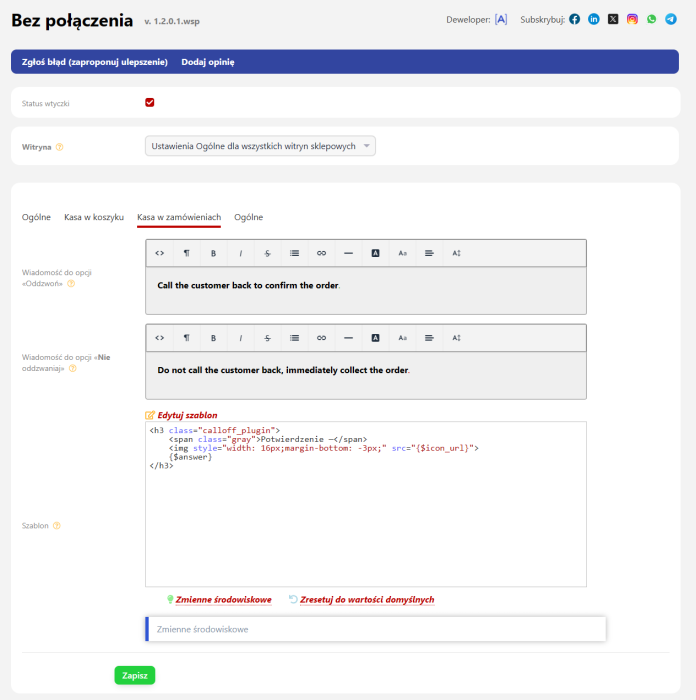Toggle bold in the «Oddzwoń» message editor
This screenshot has height=700, width=696.
(x=213, y=253)
